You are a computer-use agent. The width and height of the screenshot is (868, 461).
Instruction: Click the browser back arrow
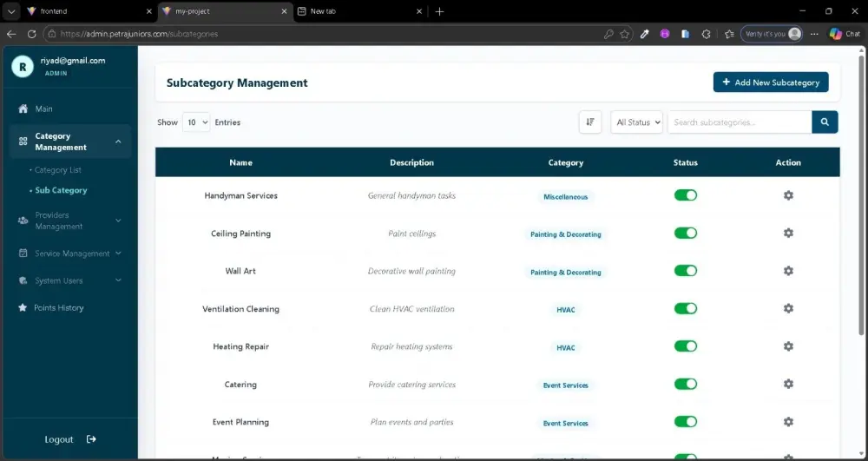click(x=11, y=34)
